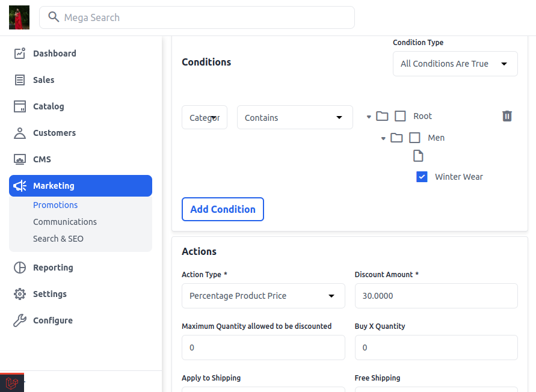Click the Marketing megaphone icon
536x392 pixels.
click(x=20, y=186)
